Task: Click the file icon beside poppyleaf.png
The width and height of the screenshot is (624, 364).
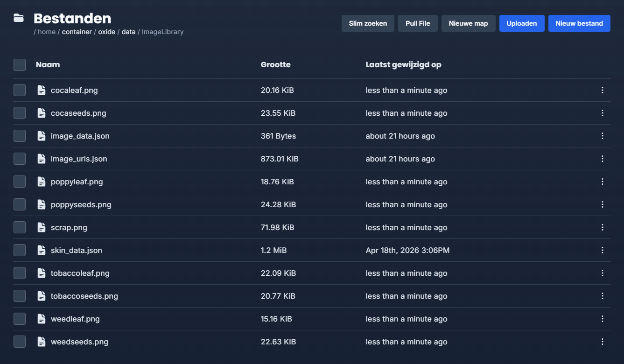Action: point(42,182)
